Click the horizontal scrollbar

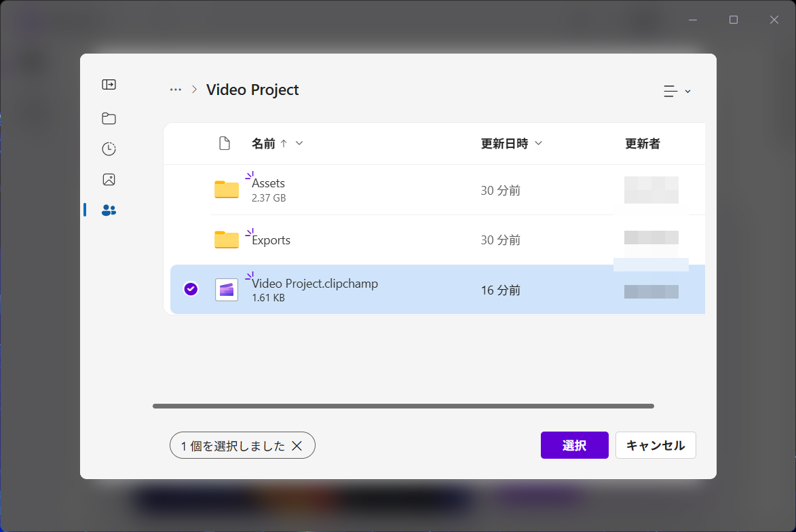pyautogui.click(x=403, y=406)
